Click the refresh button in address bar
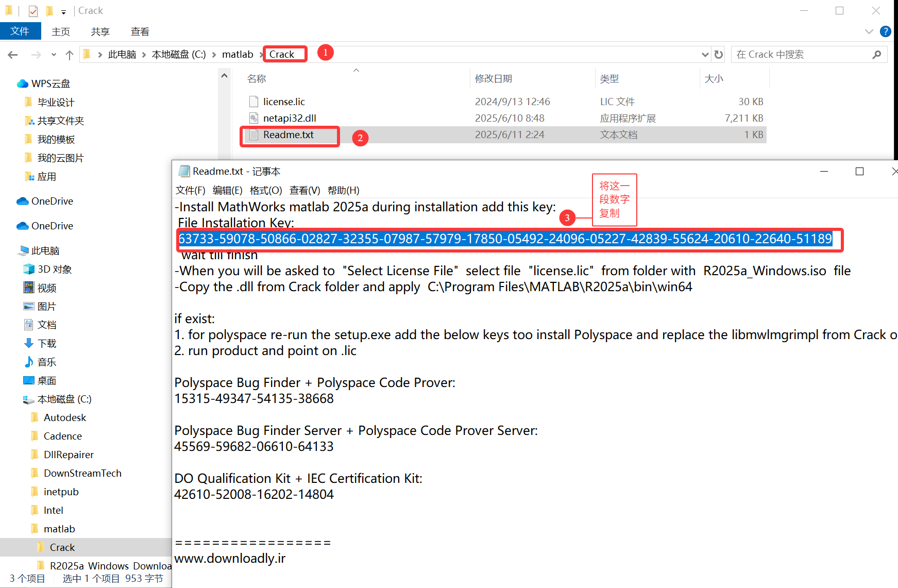This screenshot has height=588, width=898. (x=719, y=55)
